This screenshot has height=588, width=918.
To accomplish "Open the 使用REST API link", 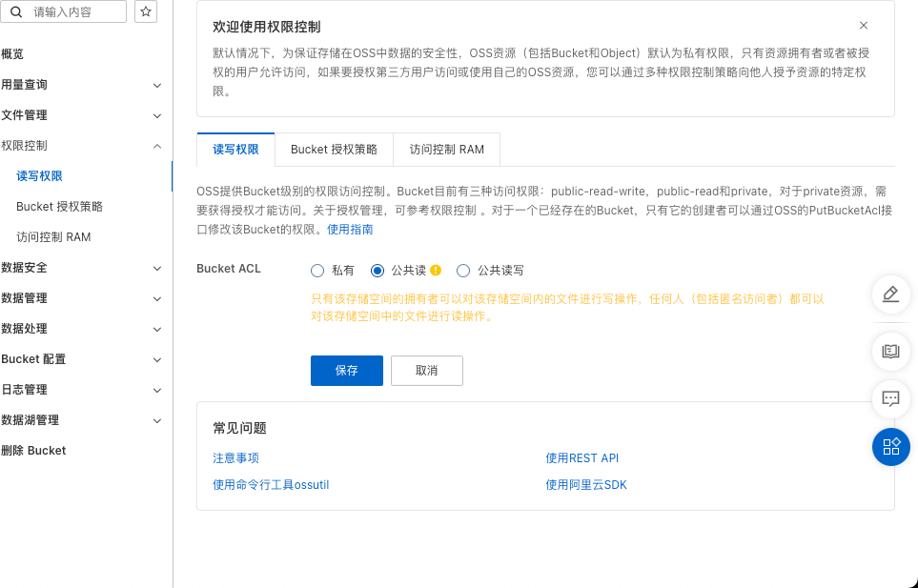I will (581, 458).
